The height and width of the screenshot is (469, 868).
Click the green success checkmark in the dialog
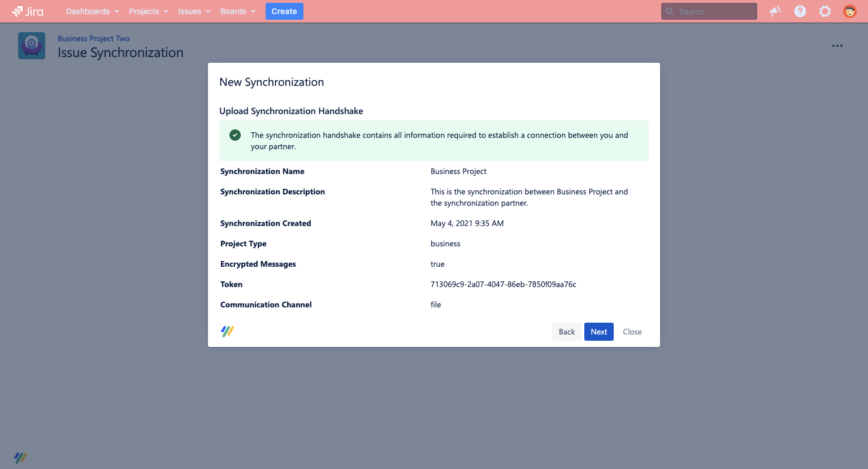(x=235, y=135)
